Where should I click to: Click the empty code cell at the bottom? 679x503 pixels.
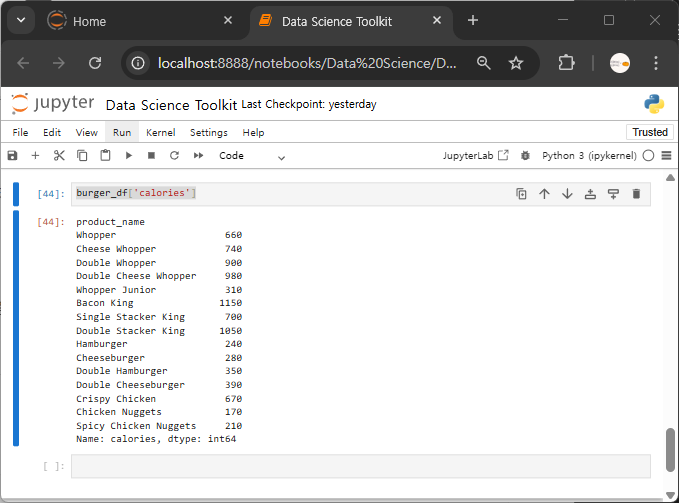(361, 466)
